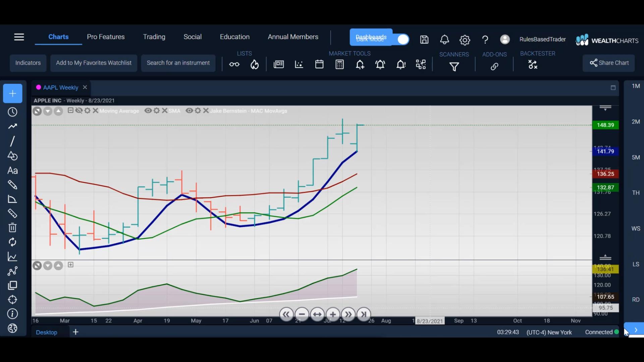Open the Annual Members menu

pyautogui.click(x=293, y=37)
